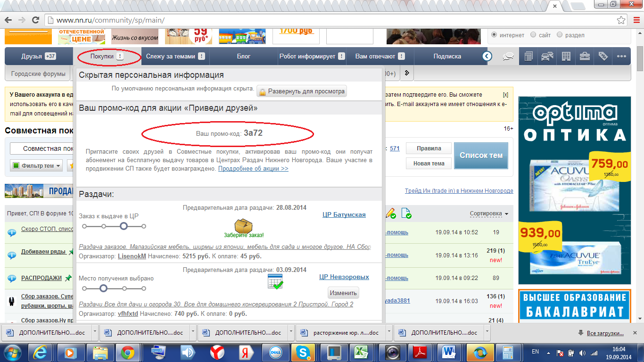The height and width of the screenshot is (362, 644).
Task: Click the speech bubbles forum icon
Action: click(508, 57)
